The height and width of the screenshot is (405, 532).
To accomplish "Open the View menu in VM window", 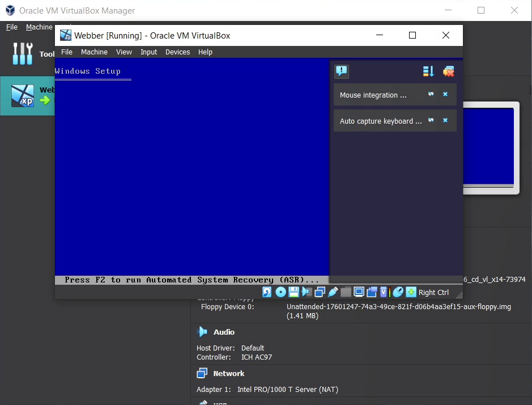I will click(124, 52).
